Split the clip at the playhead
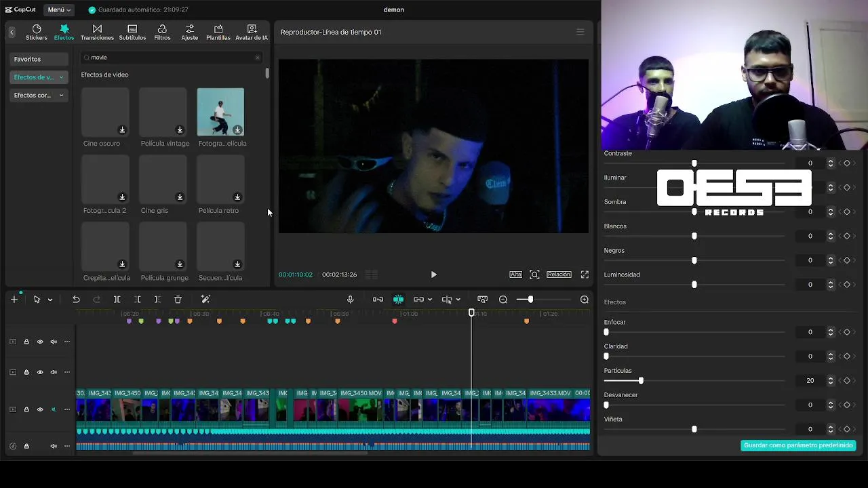Viewport: 868px width, 488px height. (x=117, y=300)
